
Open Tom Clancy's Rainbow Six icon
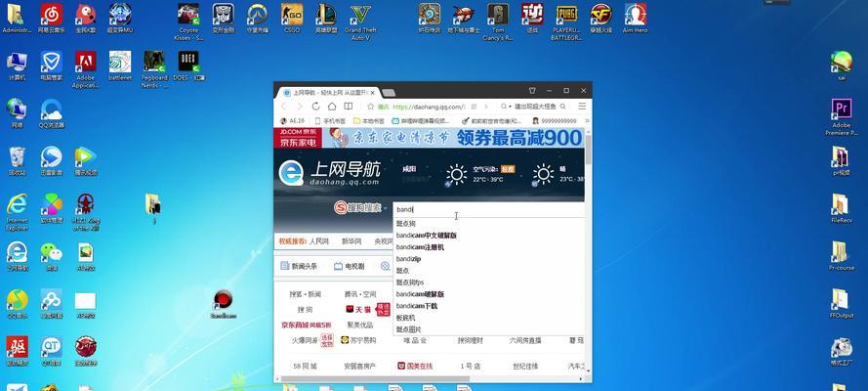pyautogui.click(x=498, y=22)
